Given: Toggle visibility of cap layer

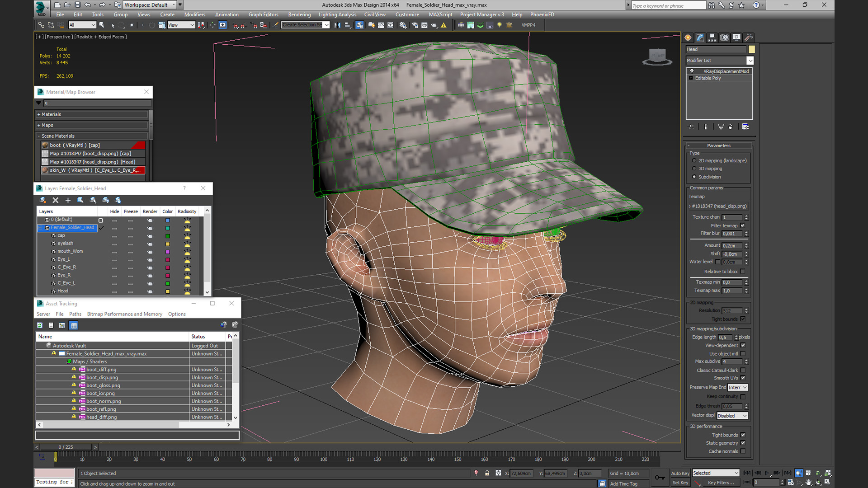Looking at the screenshot, I should coord(114,235).
